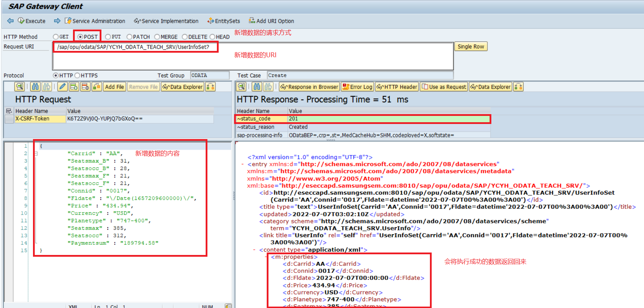Collapse the JSON block at editor line 2
Viewport: 644px width, 308px height.
point(36,153)
